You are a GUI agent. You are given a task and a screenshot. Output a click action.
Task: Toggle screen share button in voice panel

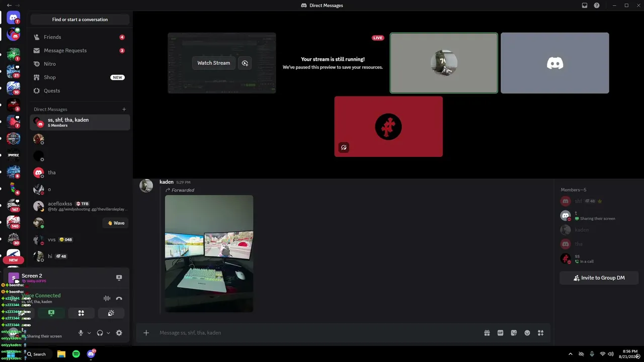click(51, 313)
